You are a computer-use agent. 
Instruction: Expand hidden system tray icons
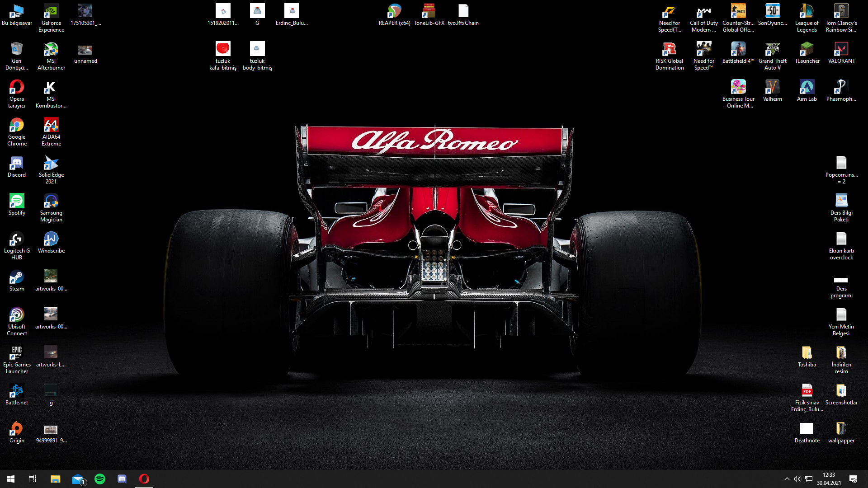[x=787, y=479]
